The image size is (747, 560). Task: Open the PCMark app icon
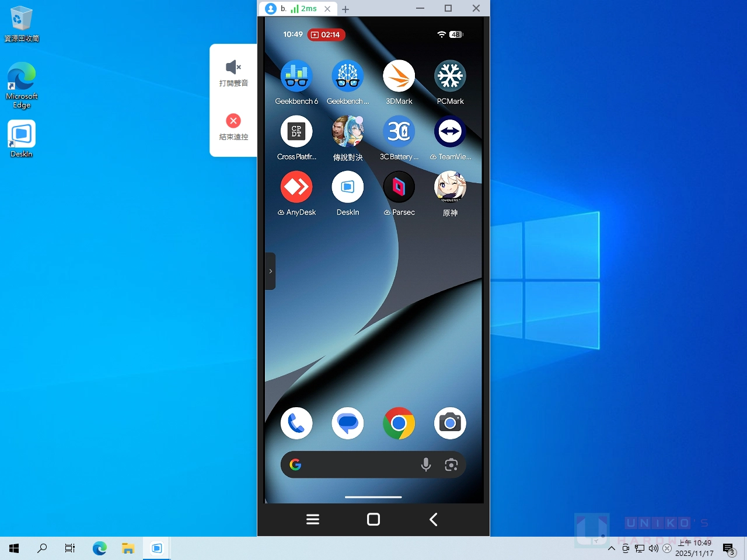(450, 76)
